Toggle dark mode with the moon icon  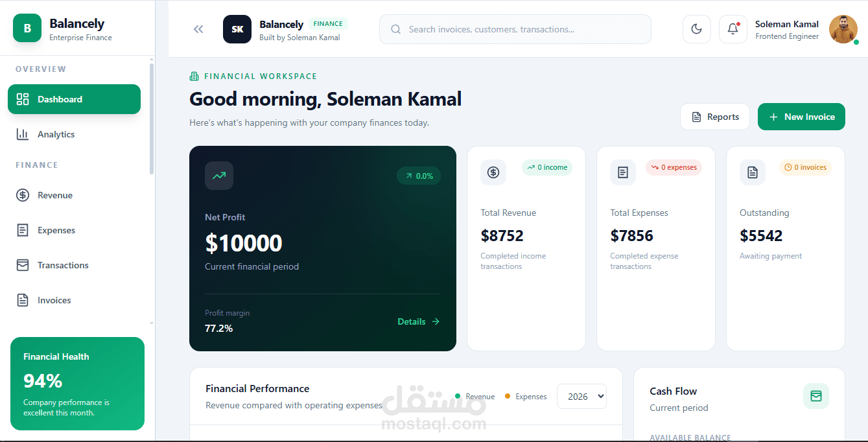pos(697,29)
